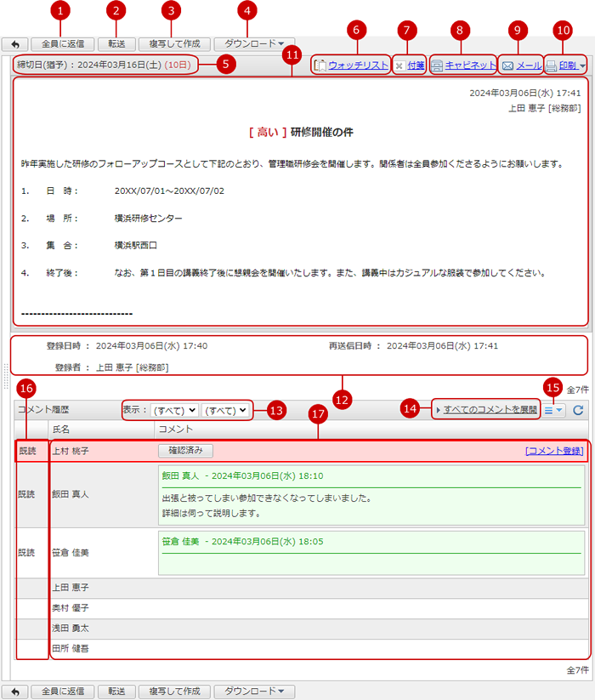The height and width of the screenshot is (700, 595).
Task: Click bottom 全員に返信 button
Action: 63,691
